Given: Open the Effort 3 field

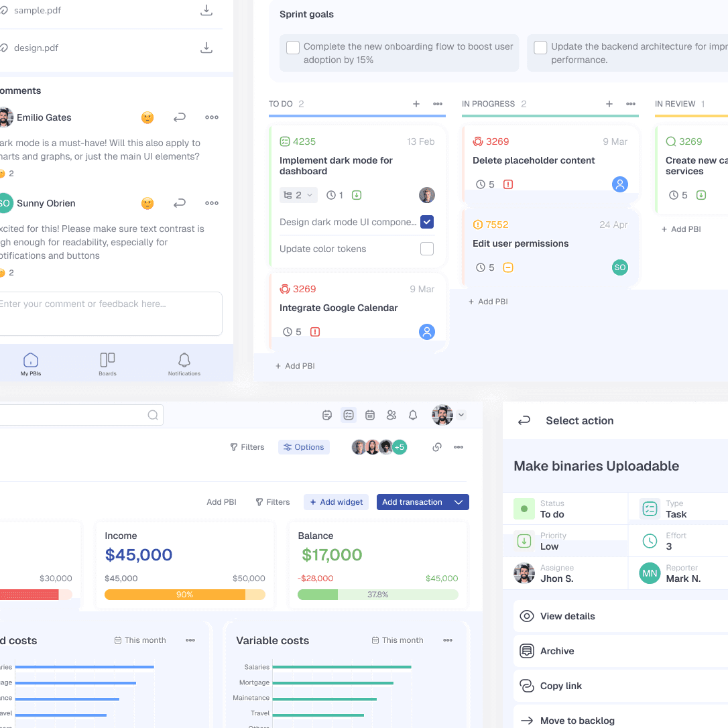Looking at the screenshot, I should [678, 541].
